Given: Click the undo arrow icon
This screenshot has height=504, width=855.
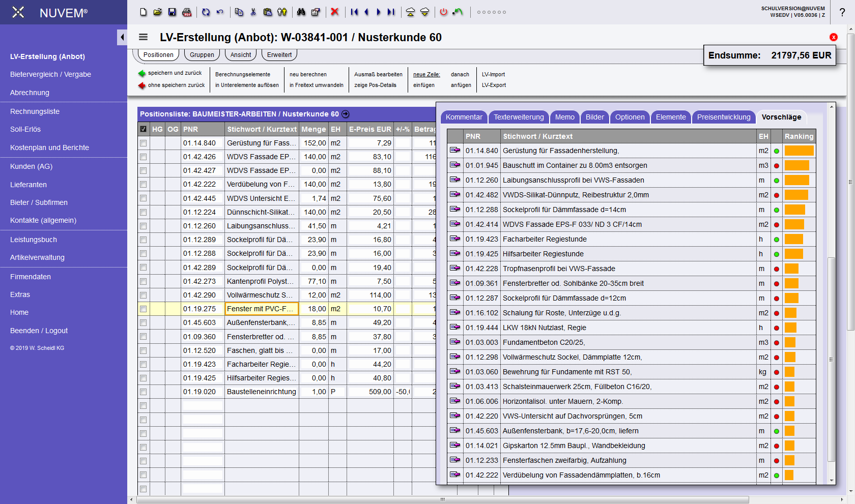Looking at the screenshot, I should 220,12.
